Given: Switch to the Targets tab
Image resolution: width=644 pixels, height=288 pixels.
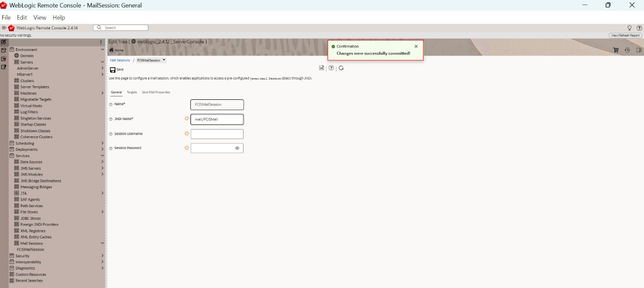Looking at the screenshot, I should (x=132, y=92).
